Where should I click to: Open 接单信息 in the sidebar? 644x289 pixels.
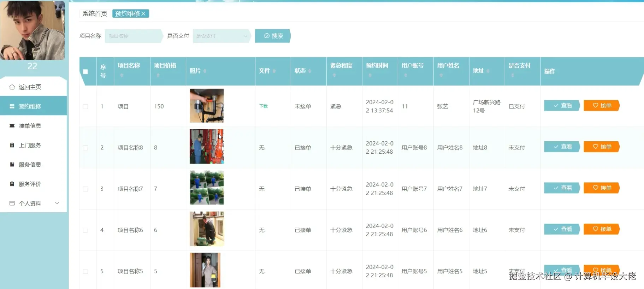tap(33, 126)
